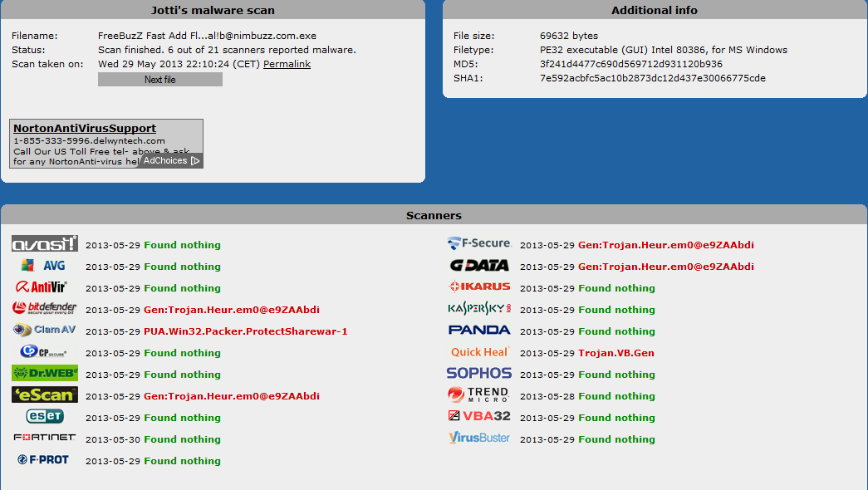Click the AntiVir scanner logo
Viewport: 868px width, 490px height.
click(42, 287)
